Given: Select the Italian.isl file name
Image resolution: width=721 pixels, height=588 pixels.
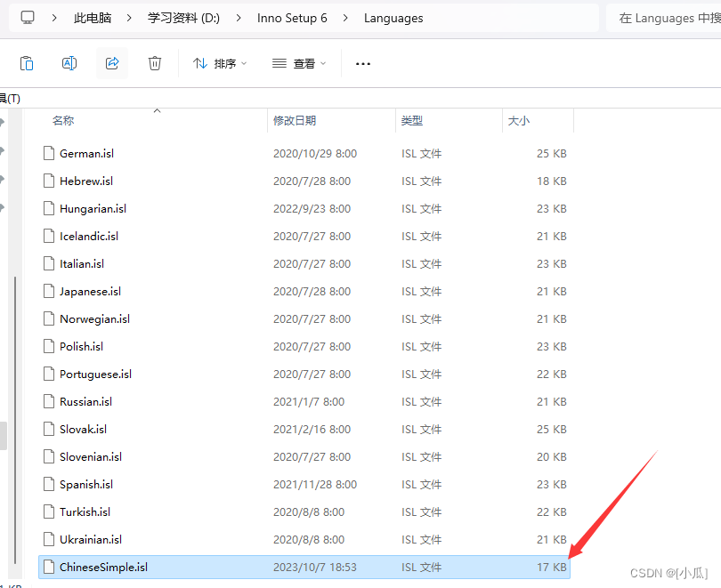Looking at the screenshot, I should tap(82, 263).
